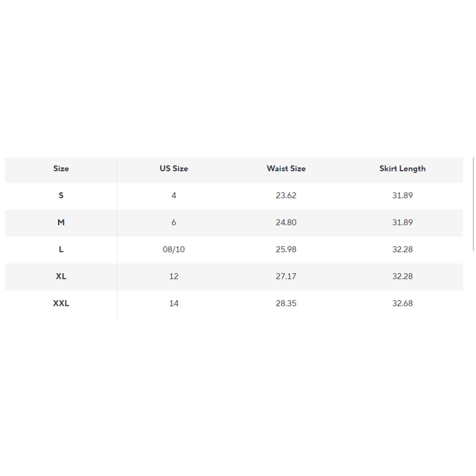This screenshot has width=476, height=476.
Task: Click waist value 28.35
Action: (286, 303)
